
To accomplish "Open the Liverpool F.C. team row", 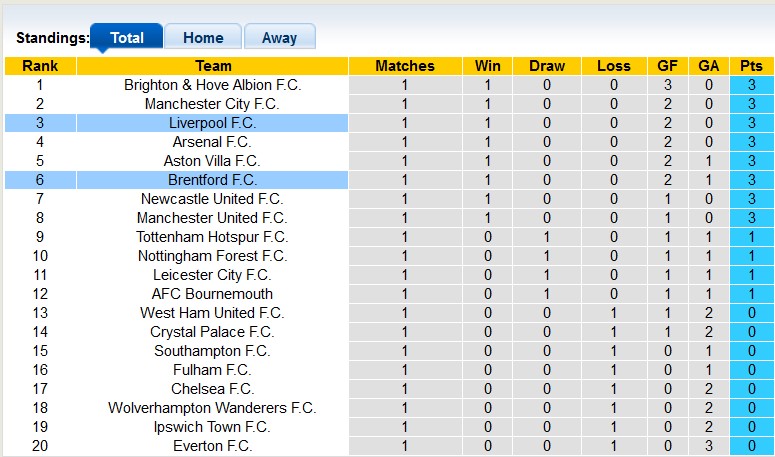I will tap(212, 123).
